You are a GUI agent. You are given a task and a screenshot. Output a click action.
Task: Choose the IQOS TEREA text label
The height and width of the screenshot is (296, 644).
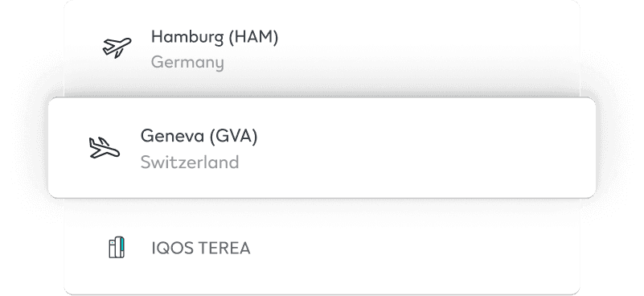201,249
